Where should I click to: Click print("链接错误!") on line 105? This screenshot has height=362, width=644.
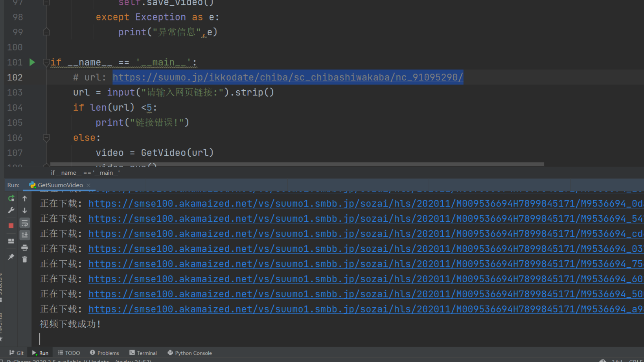[x=143, y=122]
